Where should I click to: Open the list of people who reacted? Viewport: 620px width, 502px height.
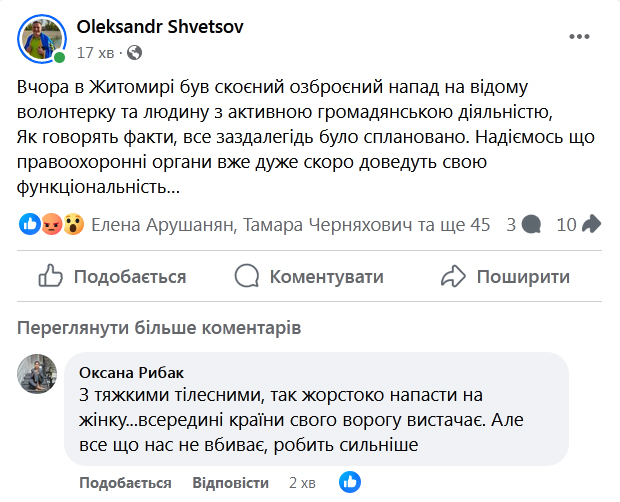click(291, 225)
